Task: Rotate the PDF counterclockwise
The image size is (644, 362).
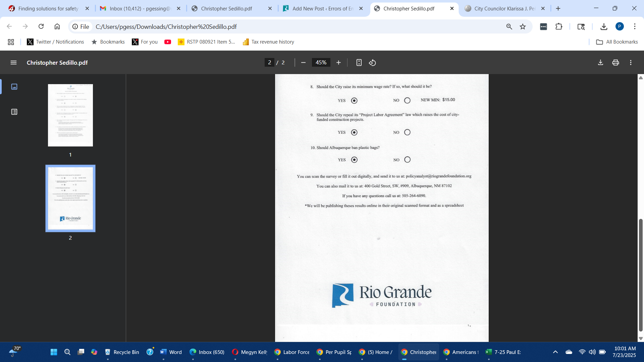Action: coord(372,63)
